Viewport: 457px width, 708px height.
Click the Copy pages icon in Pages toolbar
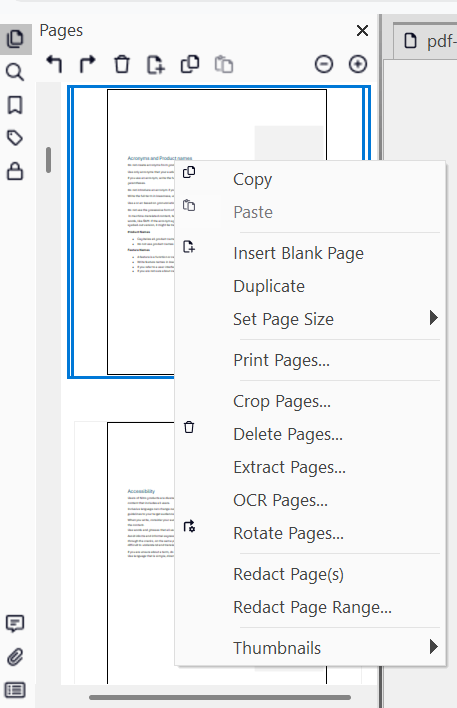190,64
